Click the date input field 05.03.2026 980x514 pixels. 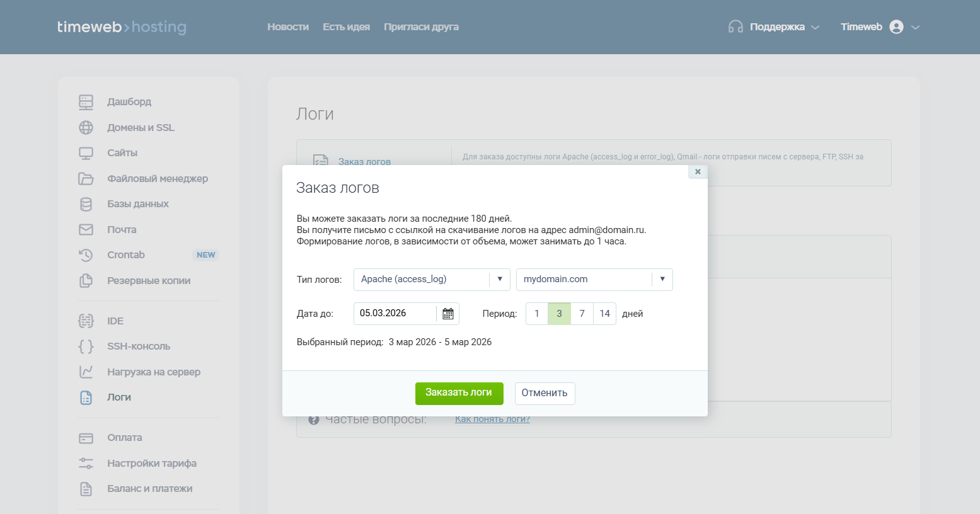395,314
